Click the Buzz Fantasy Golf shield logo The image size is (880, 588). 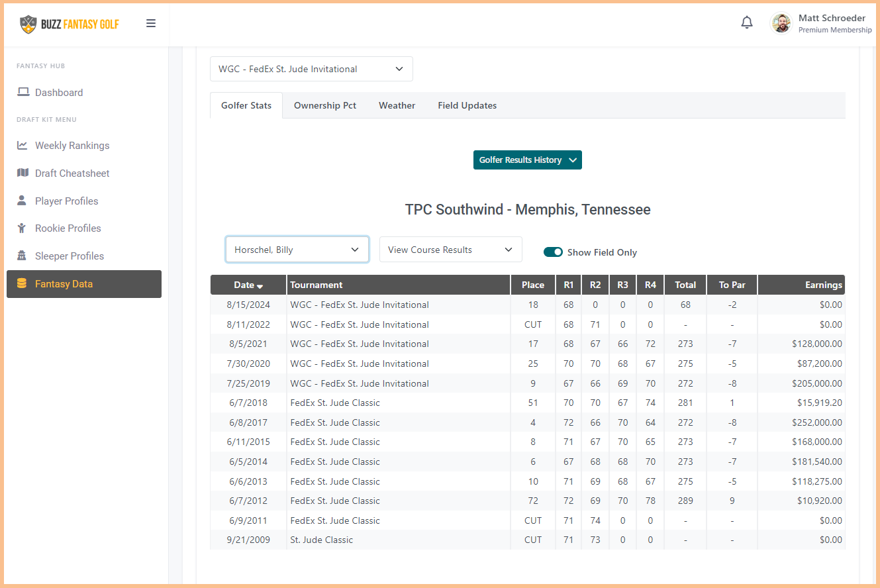pos(28,24)
